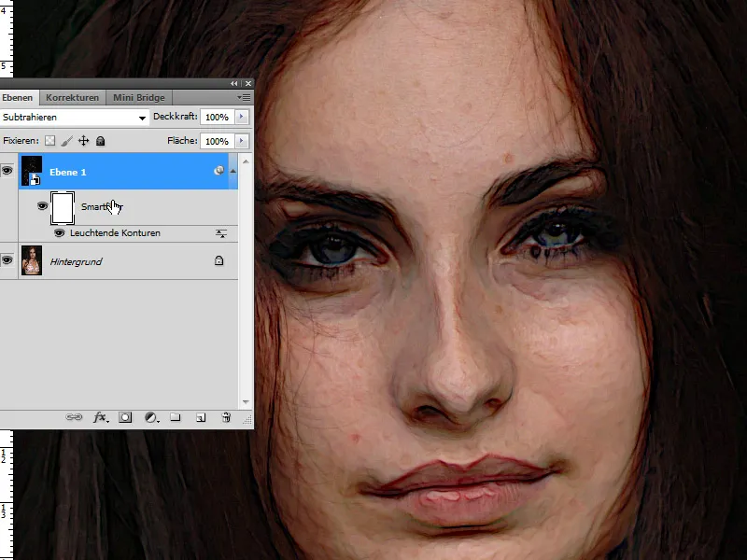Image resolution: width=747 pixels, height=560 pixels.
Task: Link layers using the chain icon
Action: click(75, 417)
